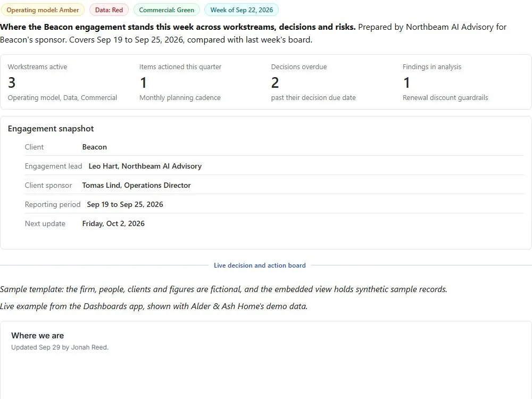
Task: Click the 'Next update' row label
Action: [x=45, y=223]
